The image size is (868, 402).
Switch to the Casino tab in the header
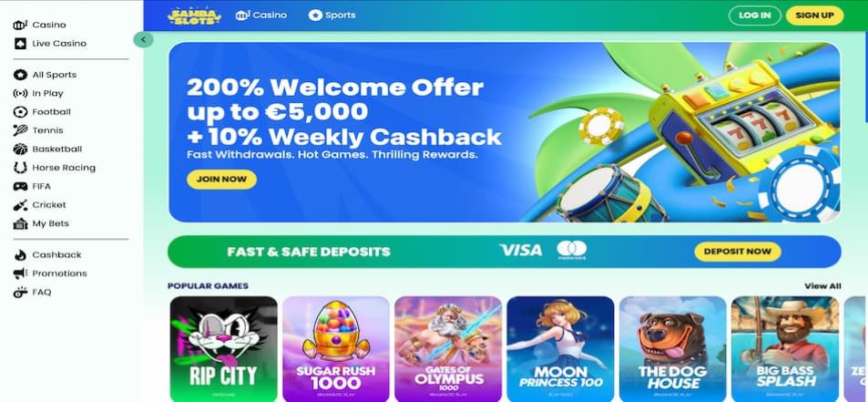[261, 15]
